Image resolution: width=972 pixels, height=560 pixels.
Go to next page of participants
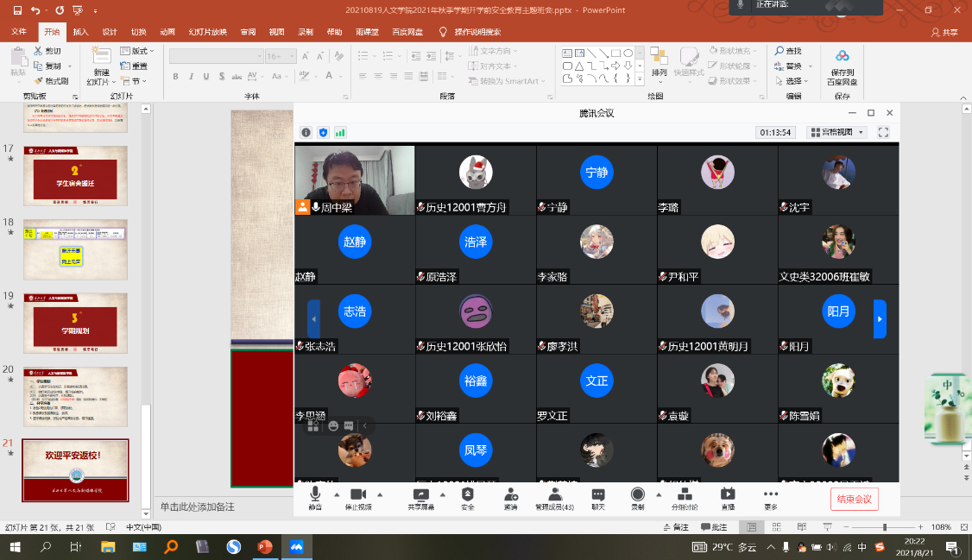880,319
